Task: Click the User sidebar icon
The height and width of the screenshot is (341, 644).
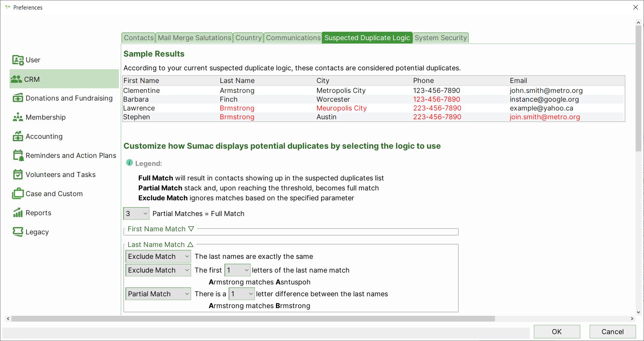Action: (x=18, y=60)
